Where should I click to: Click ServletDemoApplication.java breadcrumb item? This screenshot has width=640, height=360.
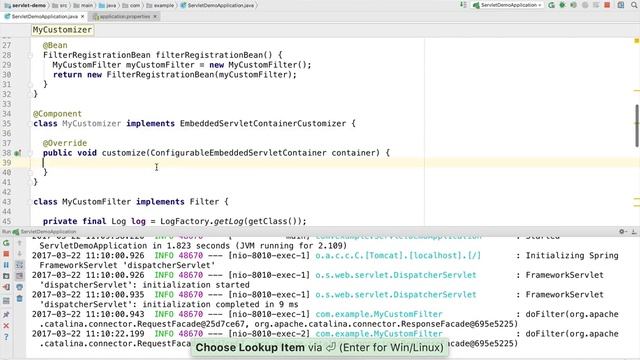[217, 5]
